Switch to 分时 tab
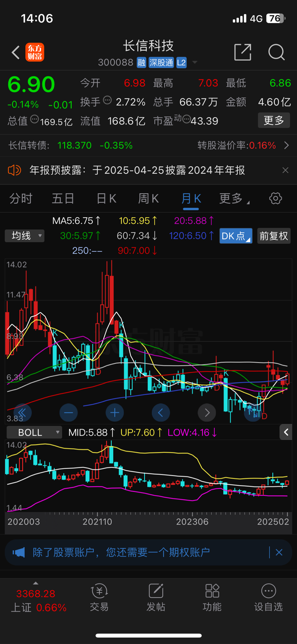Viewport: 297px width, 644px height. [21, 199]
